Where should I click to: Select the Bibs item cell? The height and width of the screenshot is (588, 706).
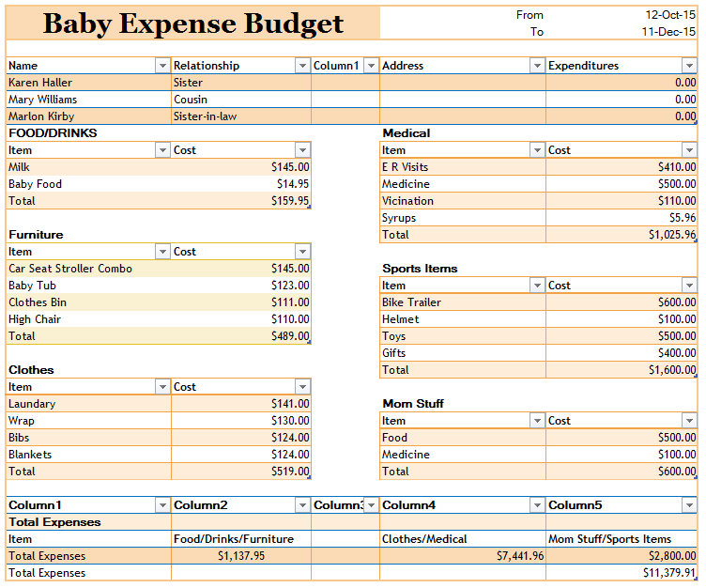tap(88, 438)
